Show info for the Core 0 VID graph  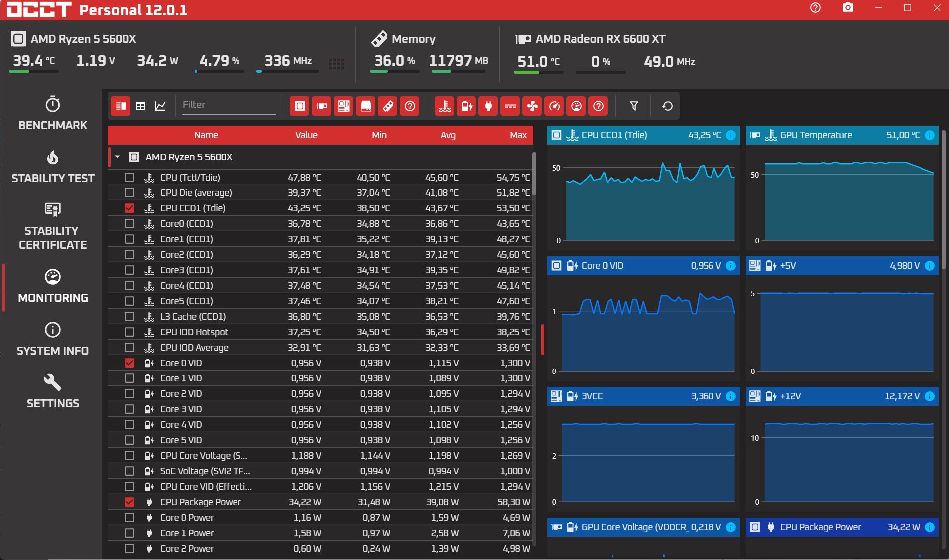pos(731,266)
